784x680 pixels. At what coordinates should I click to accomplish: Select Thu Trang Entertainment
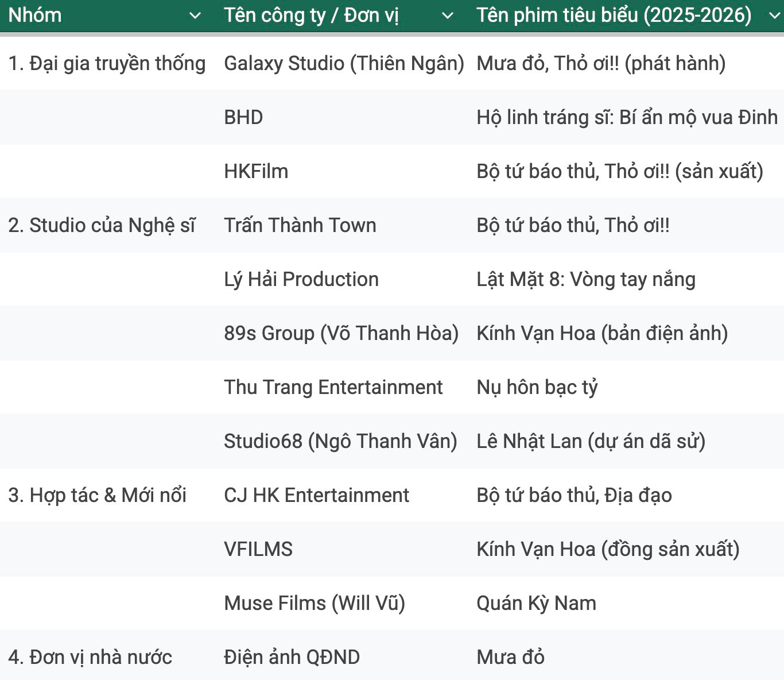(x=333, y=387)
